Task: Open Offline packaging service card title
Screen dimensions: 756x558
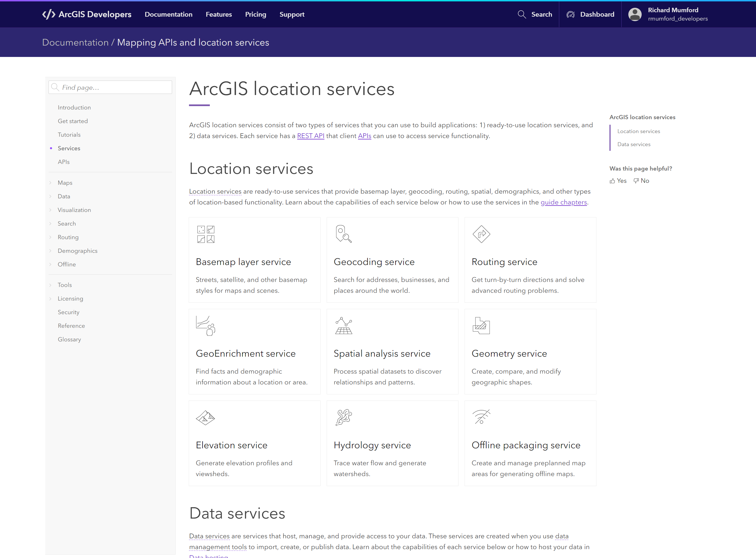Action: tap(526, 445)
